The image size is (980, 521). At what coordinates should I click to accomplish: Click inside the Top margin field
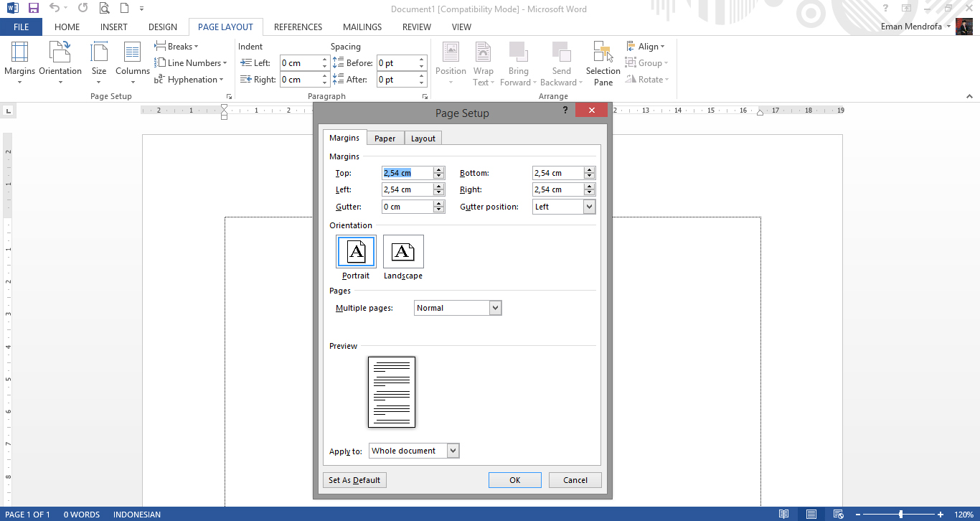(x=409, y=172)
